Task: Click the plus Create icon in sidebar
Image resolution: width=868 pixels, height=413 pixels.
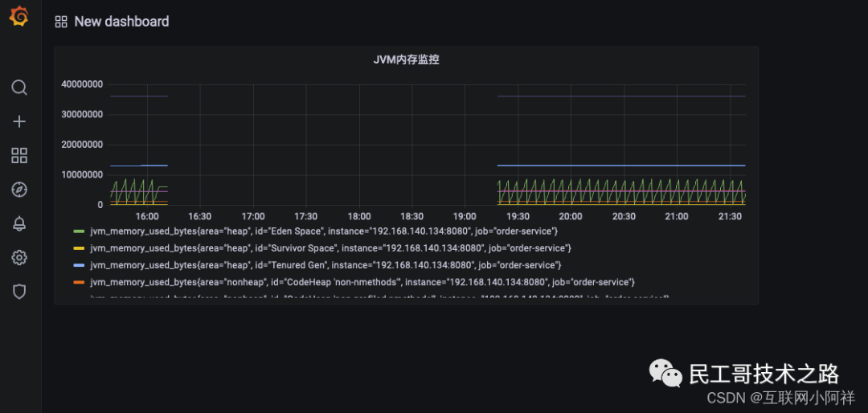Action: [x=19, y=122]
